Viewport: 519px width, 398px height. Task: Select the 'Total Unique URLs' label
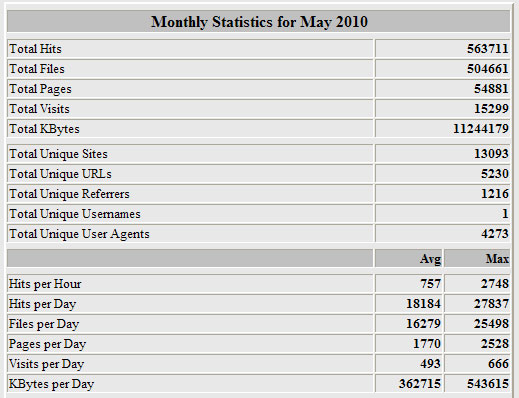tap(60, 174)
